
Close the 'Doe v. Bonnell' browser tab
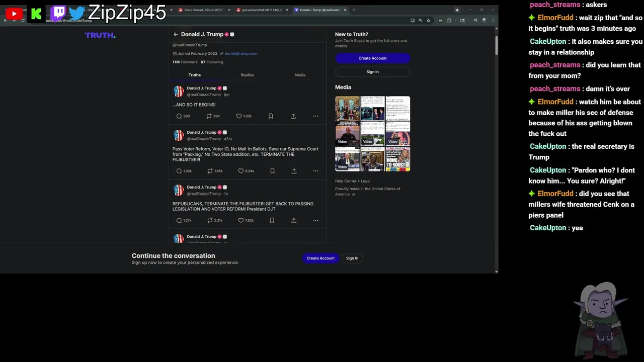(x=229, y=10)
